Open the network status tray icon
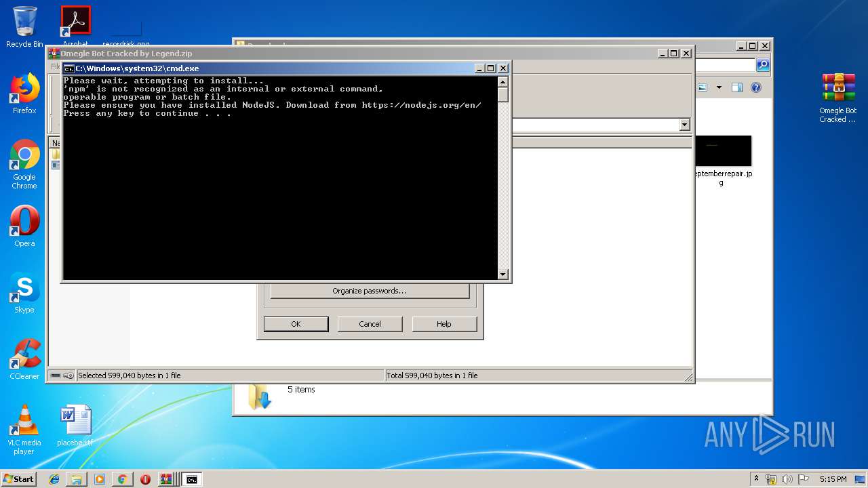The image size is (868, 488). (x=771, y=479)
